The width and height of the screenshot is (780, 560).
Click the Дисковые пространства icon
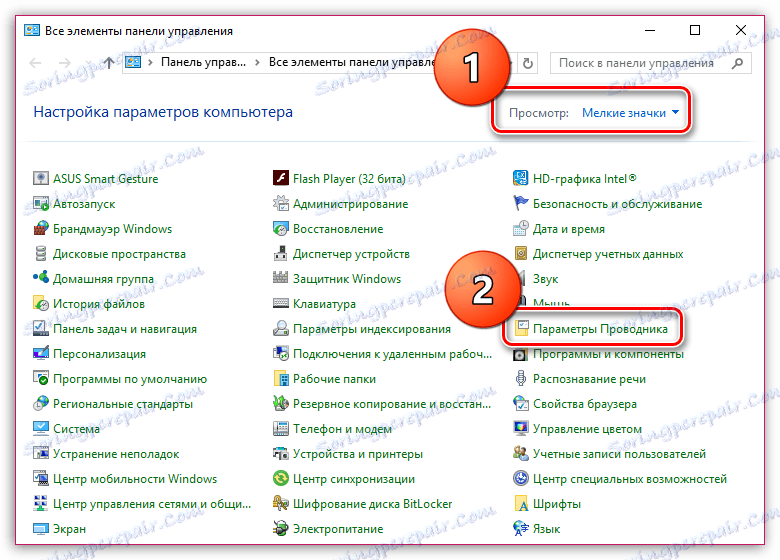click(40, 254)
